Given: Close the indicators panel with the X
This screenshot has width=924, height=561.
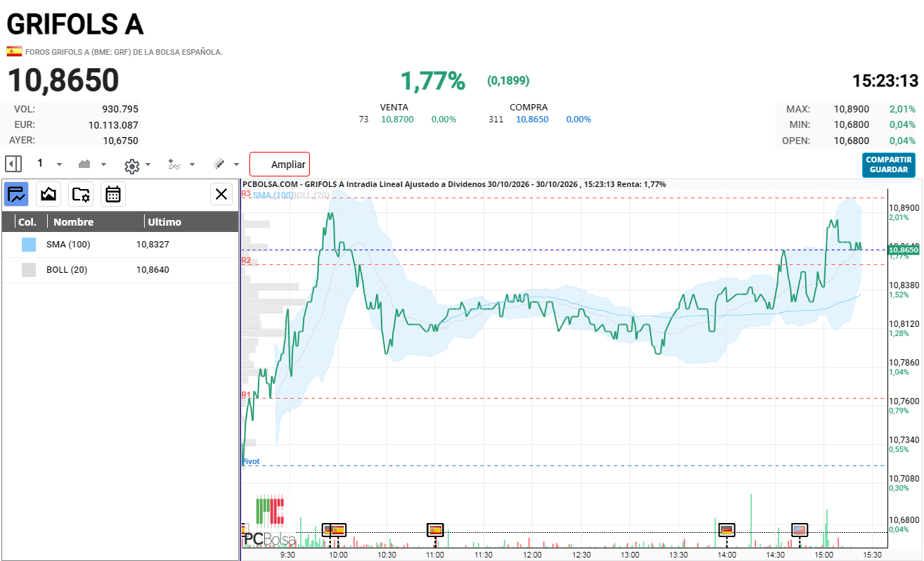Looking at the screenshot, I should pos(221,194).
